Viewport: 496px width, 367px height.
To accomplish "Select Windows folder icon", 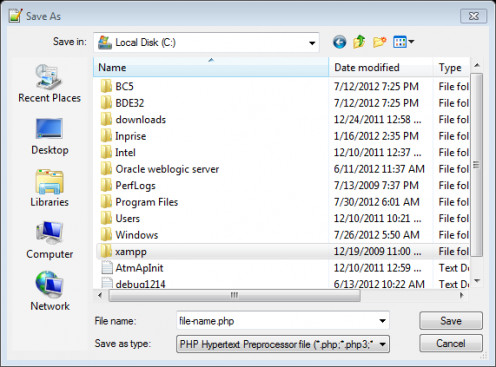I will tap(106, 235).
